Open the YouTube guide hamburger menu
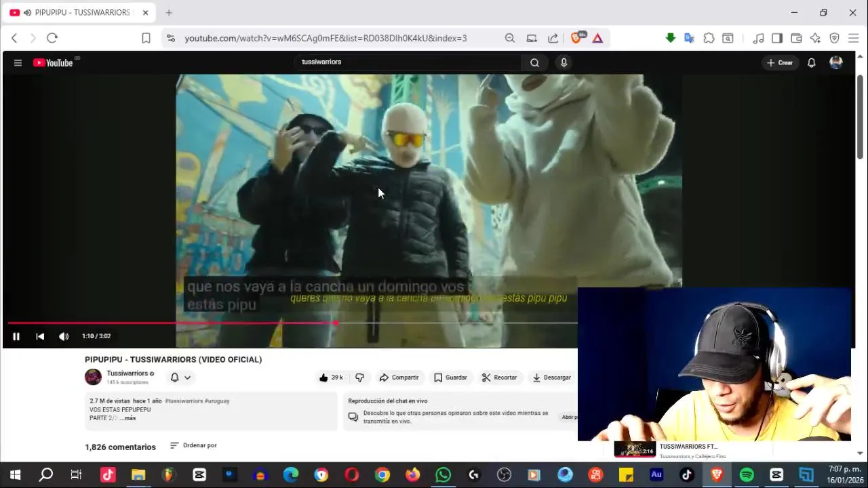 point(18,63)
